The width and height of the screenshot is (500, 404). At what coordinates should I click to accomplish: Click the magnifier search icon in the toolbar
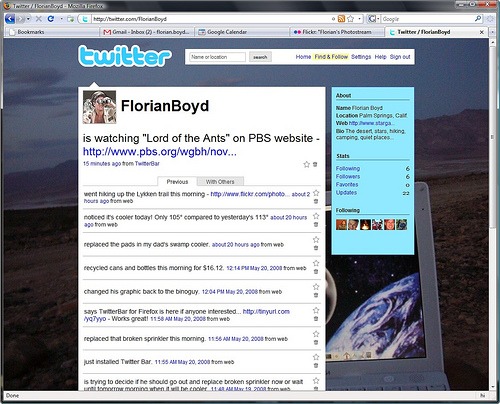[478, 19]
